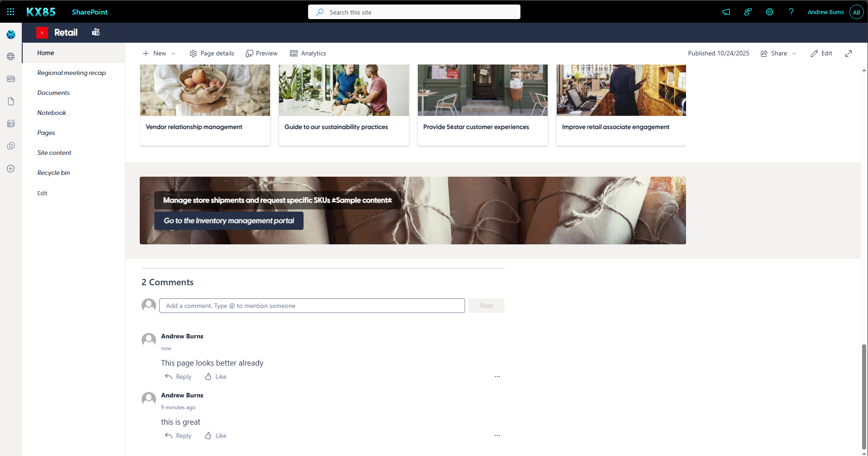Navigate to Regional meeting recap

point(71,73)
